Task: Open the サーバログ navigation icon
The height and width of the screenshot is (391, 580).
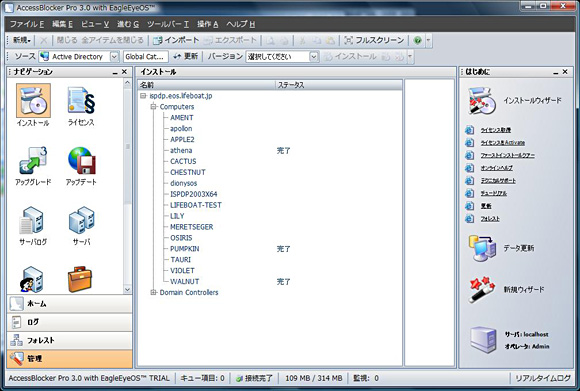Action: coord(32,220)
